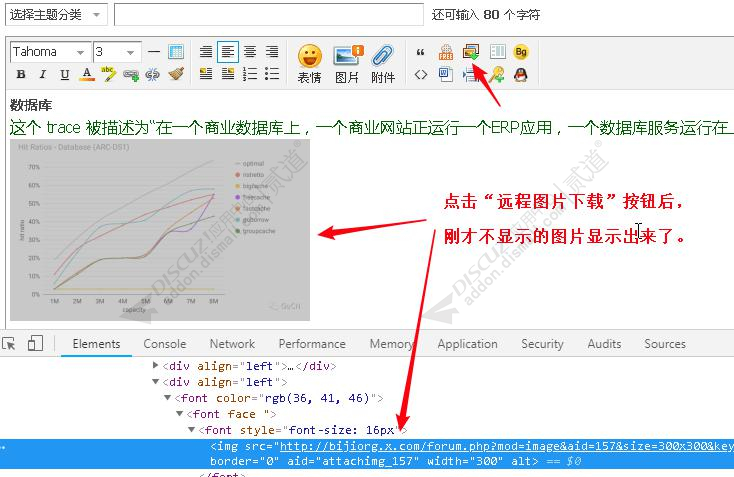The image size is (734, 477).
Task: Switch to the Performance tab
Action: click(312, 344)
